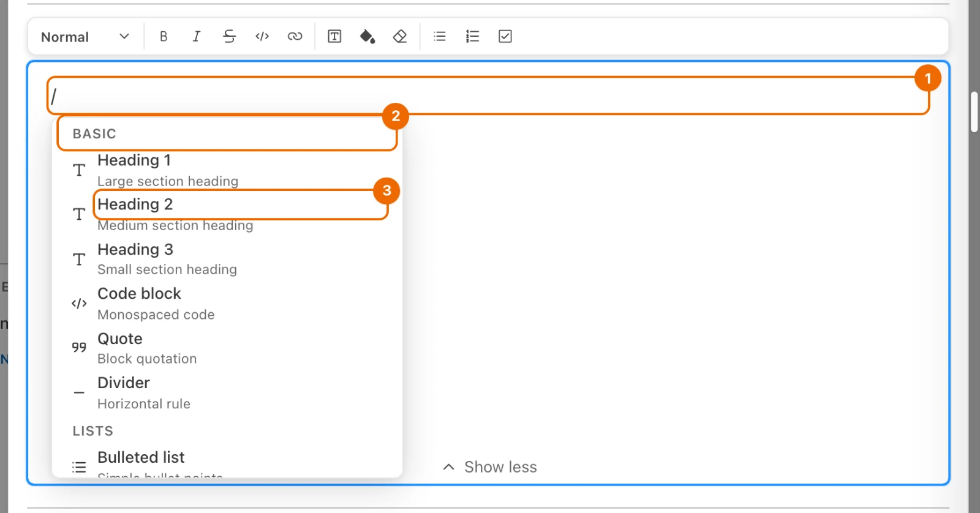The image size is (980, 513).
Task: Pick Heading 3 small section heading
Action: click(227, 259)
